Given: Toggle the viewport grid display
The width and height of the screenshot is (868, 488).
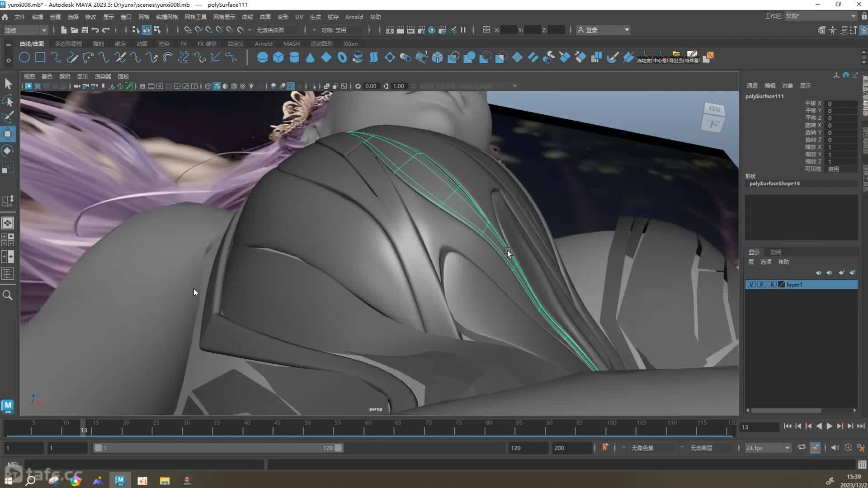Looking at the screenshot, I should 142,86.
